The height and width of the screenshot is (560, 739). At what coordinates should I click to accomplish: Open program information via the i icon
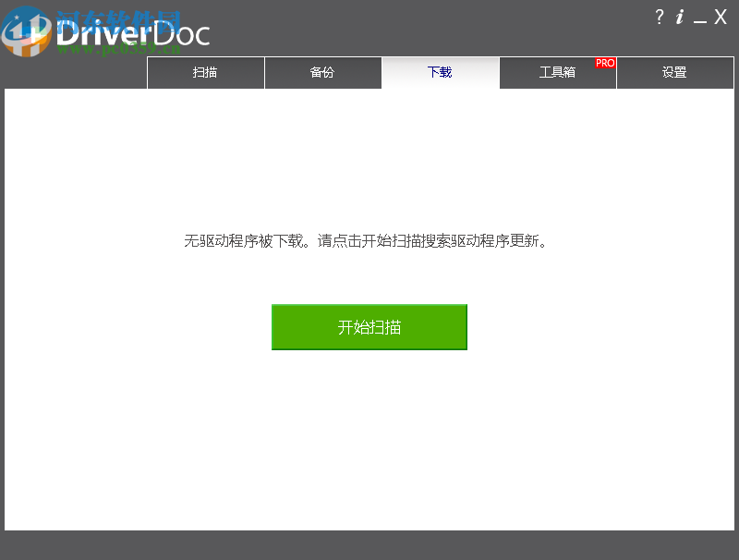[681, 17]
